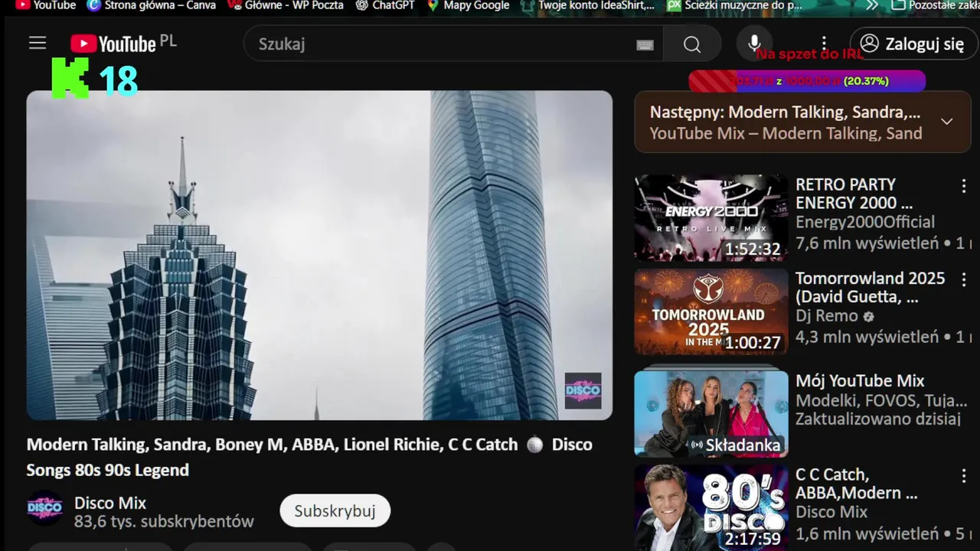Click the video player area
This screenshot has width=980, height=551.
click(319, 256)
